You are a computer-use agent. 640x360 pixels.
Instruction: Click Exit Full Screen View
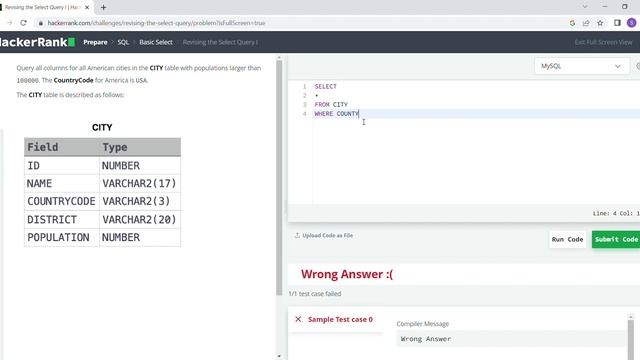(603, 42)
